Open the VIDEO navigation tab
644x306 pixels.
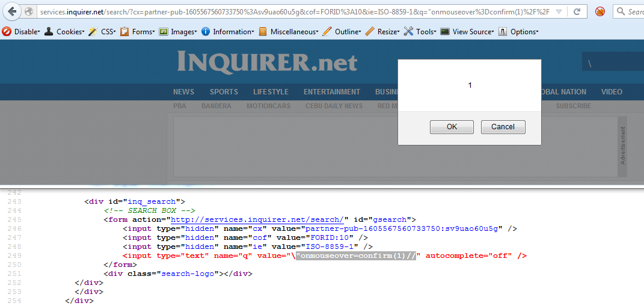click(612, 92)
